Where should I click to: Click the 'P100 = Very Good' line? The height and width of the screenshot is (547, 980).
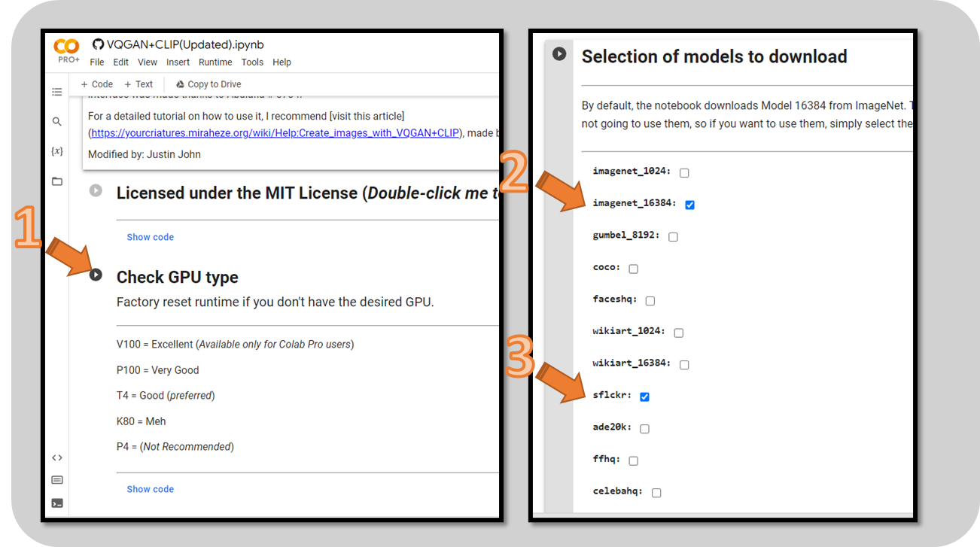tap(158, 370)
